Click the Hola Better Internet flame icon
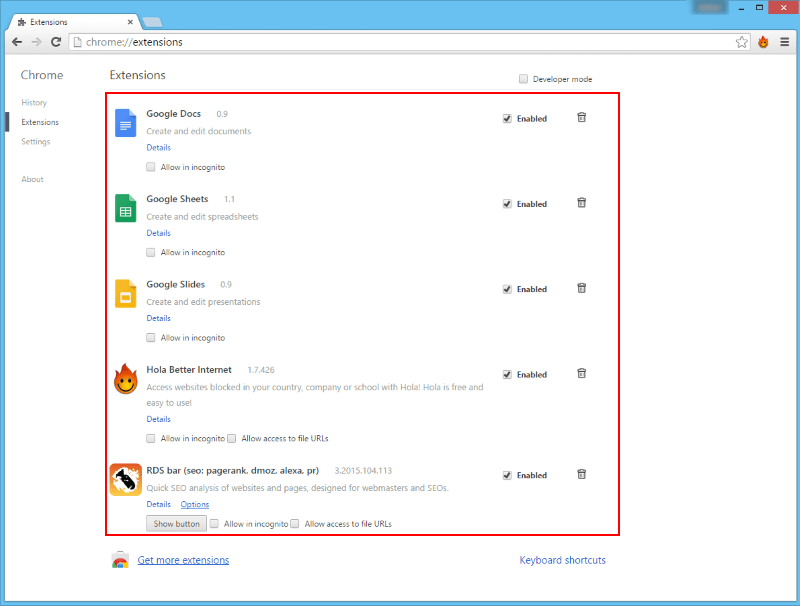800x606 pixels. [x=125, y=380]
